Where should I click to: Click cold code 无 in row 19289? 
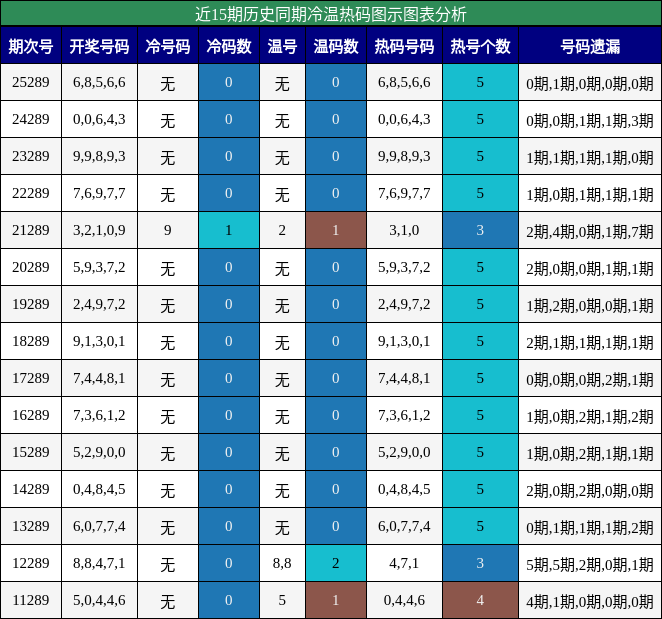pos(168,305)
